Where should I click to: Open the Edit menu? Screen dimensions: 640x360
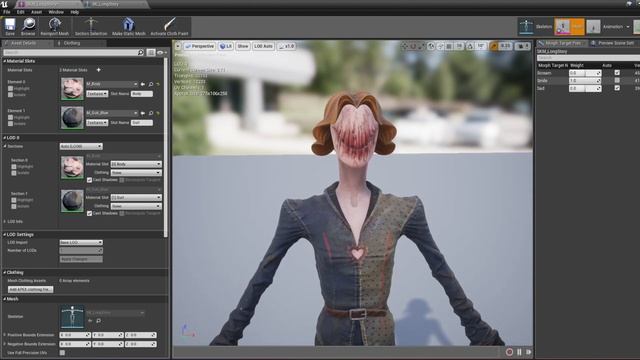click(20, 12)
